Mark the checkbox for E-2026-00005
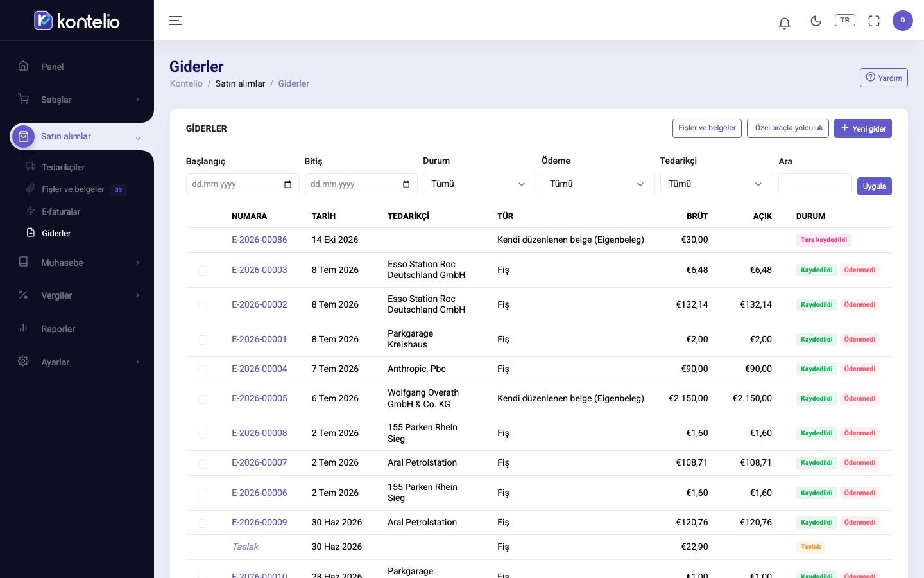 tap(203, 399)
